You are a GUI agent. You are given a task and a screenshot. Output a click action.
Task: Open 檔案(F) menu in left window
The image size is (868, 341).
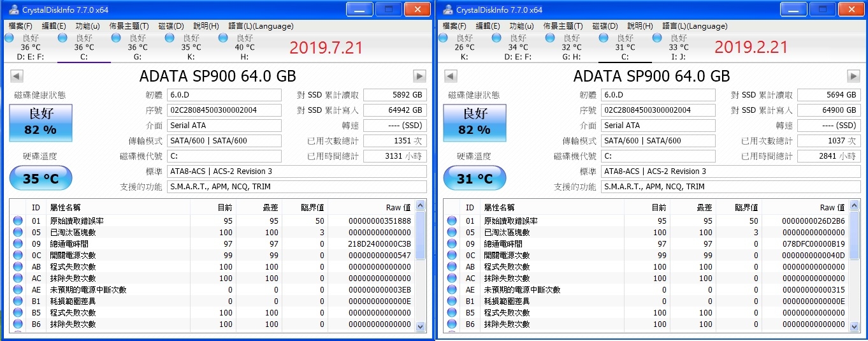tap(20, 26)
